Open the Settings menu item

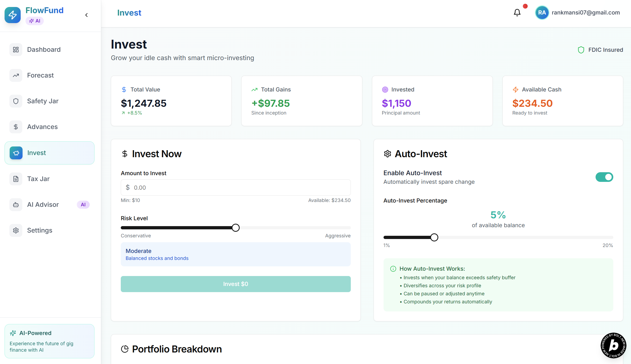pos(40,230)
